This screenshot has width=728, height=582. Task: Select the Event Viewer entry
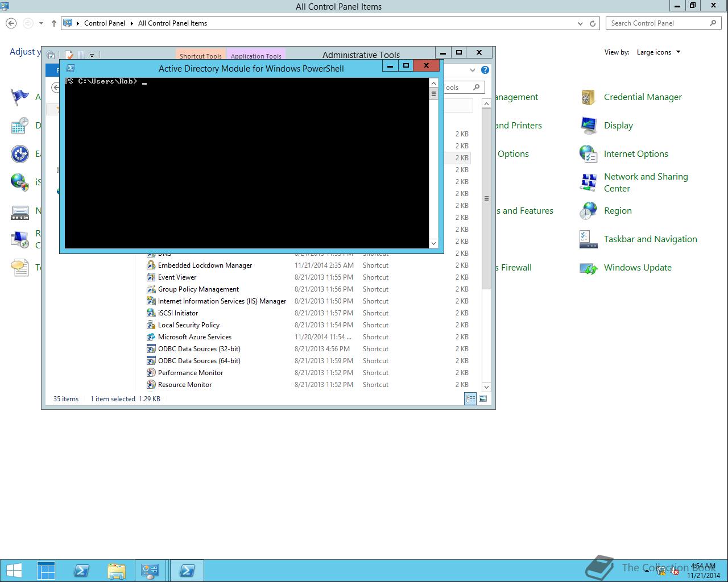[x=177, y=277]
